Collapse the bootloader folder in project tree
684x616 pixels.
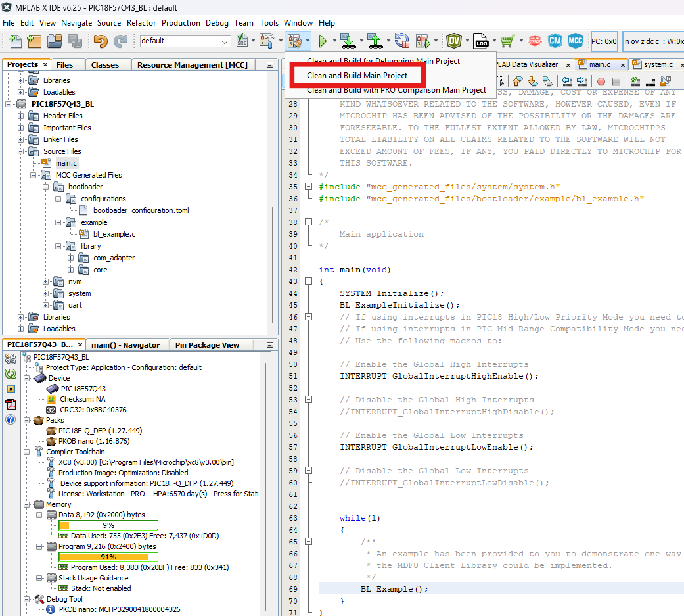47,187
